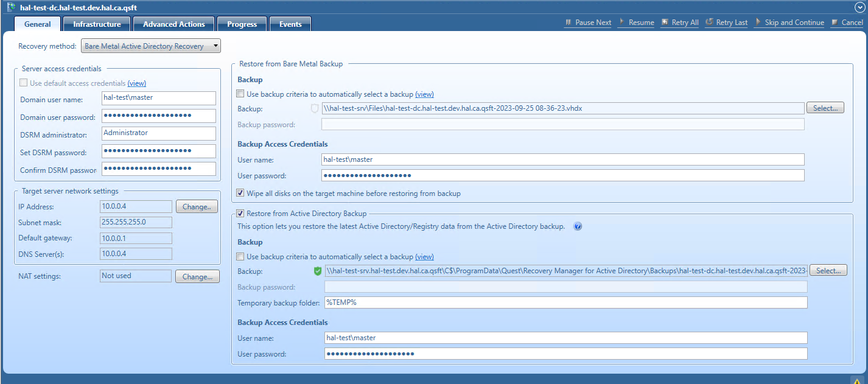Click User name field under Bare Metal credentials

tap(563, 159)
